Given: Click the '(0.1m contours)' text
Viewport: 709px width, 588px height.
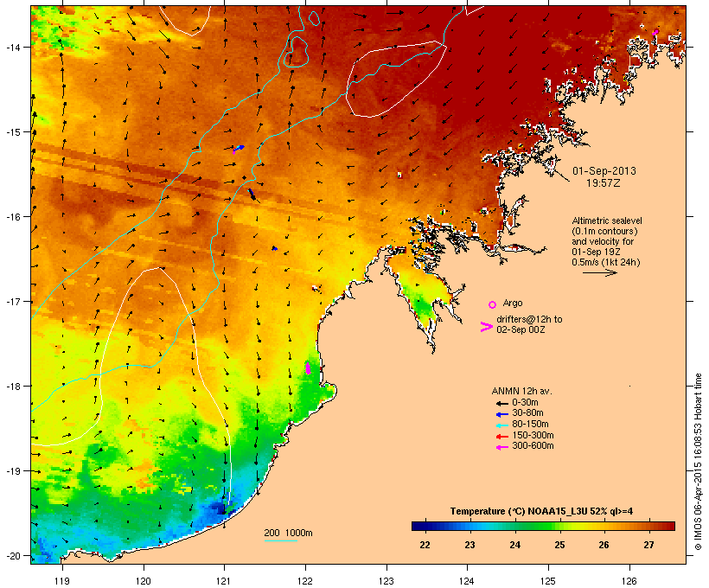Looking at the screenshot, I should coord(604,231).
